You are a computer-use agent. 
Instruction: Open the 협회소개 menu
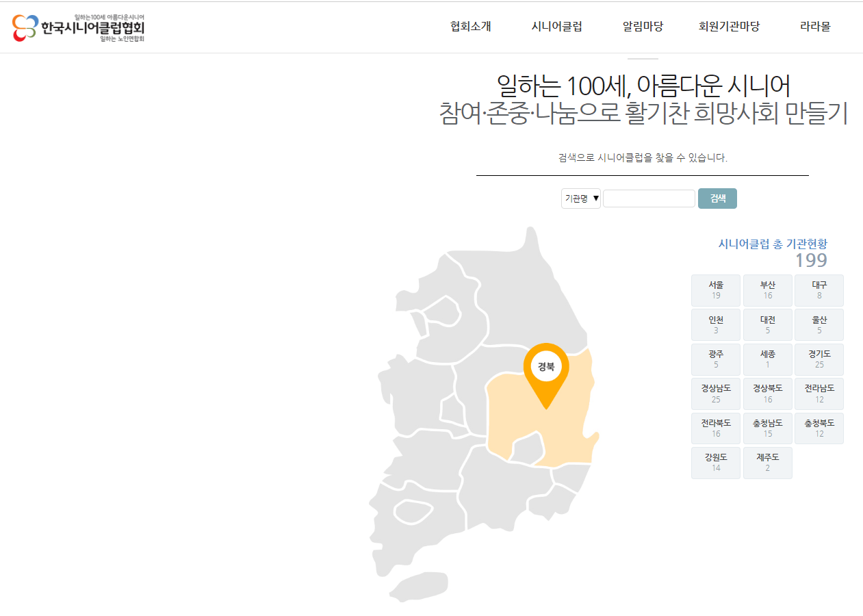click(x=471, y=27)
